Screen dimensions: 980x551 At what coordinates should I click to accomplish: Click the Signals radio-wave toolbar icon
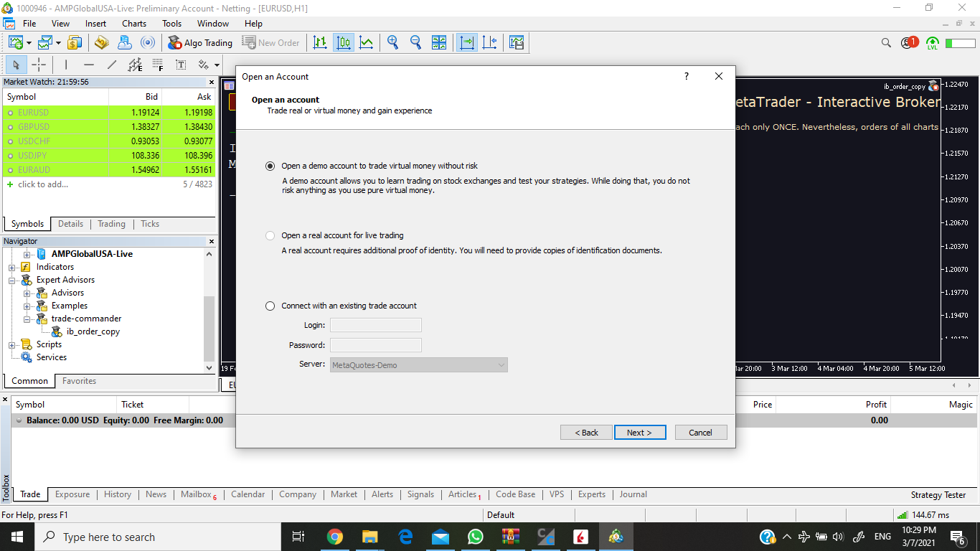(x=148, y=42)
